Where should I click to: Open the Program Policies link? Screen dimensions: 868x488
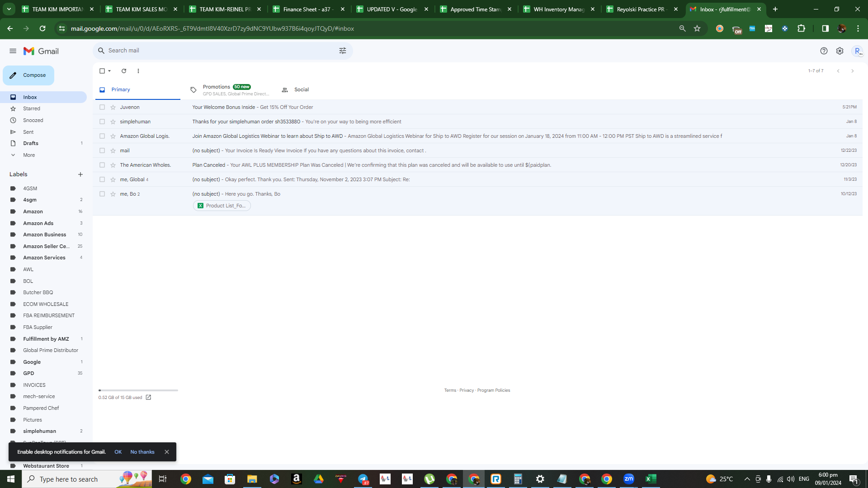pos(494,390)
